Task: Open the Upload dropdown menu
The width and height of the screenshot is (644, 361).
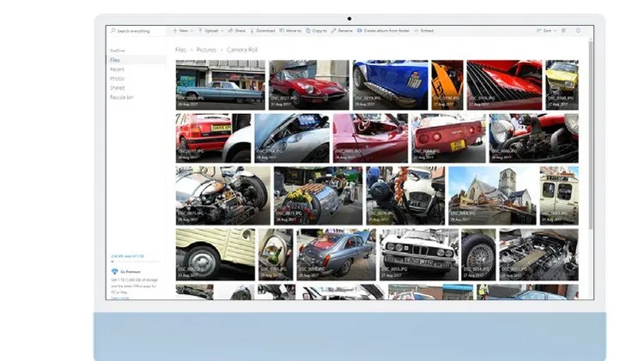Action: [211, 31]
